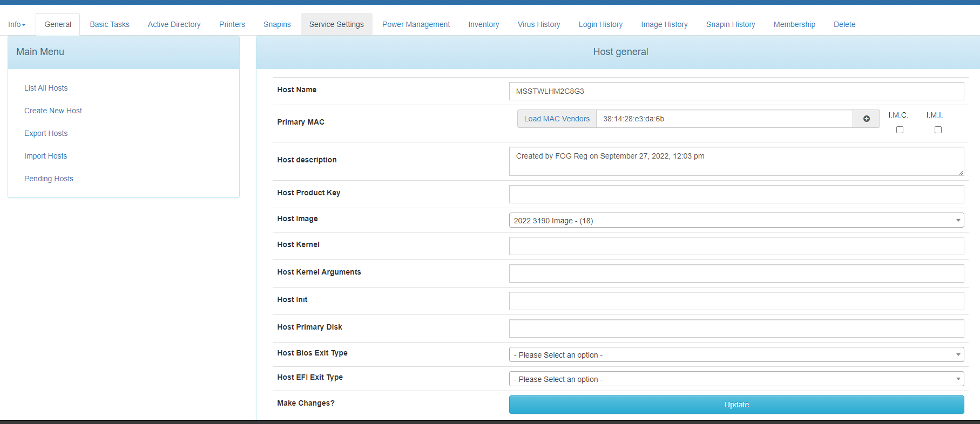Click the Create New Host link
The image size is (980, 424).
[53, 111]
